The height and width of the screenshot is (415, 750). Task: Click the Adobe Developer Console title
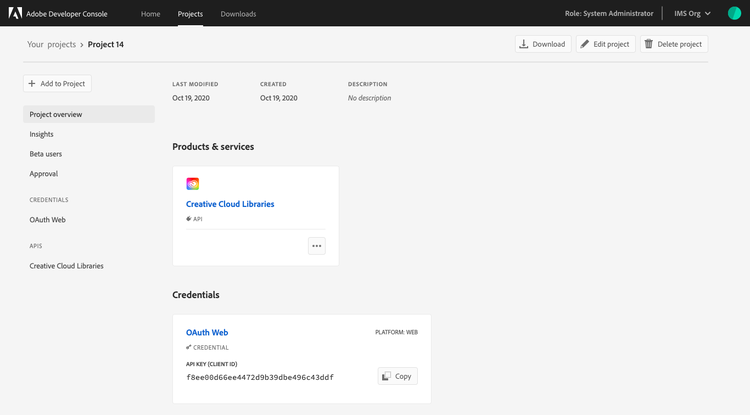[x=67, y=14]
